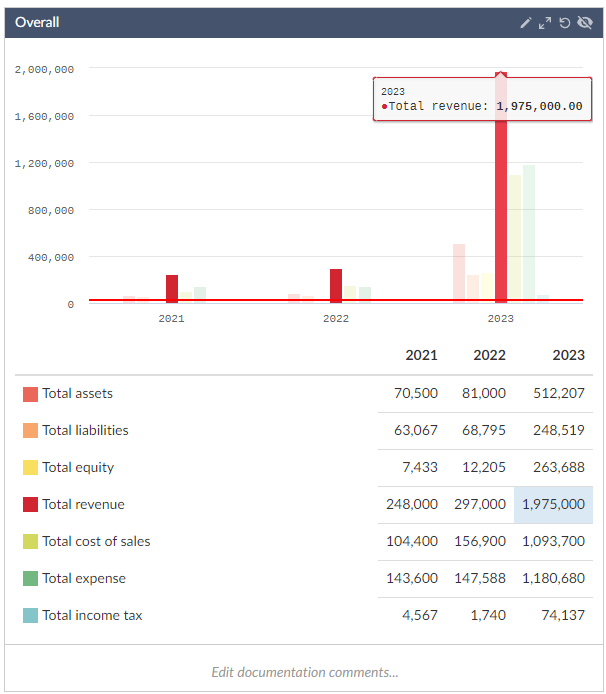
Task: Click the Total equity yellow legend square
Action: (30, 468)
